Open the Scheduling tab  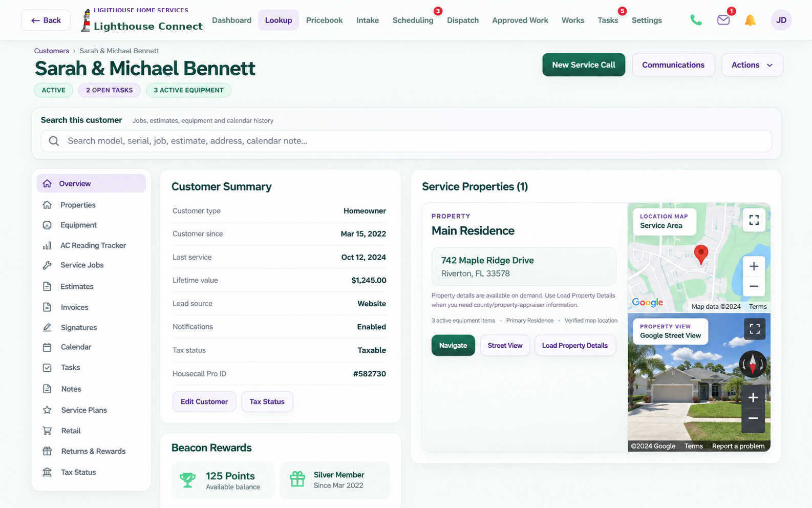tap(413, 20)
